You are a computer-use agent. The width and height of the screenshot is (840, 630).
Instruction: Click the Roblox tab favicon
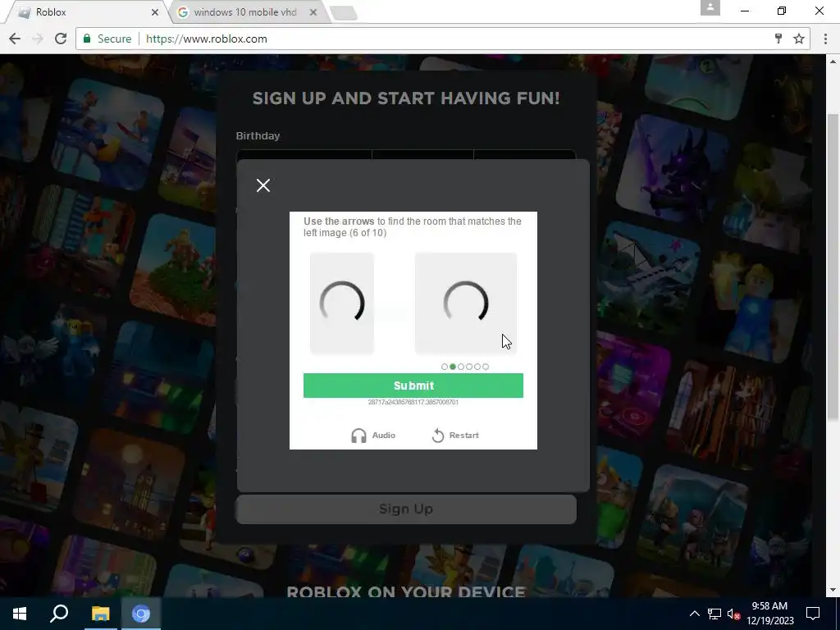click(24, 12)
